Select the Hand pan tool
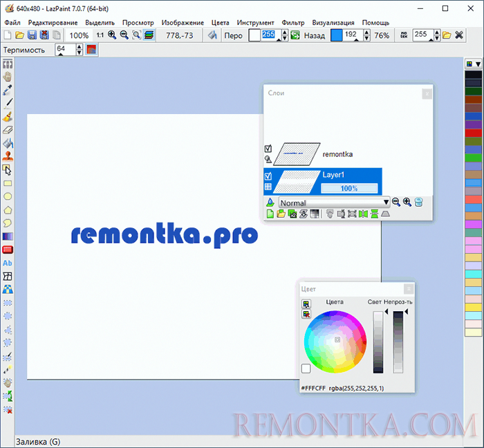This screenshot has width=484, height=448. 8,77
